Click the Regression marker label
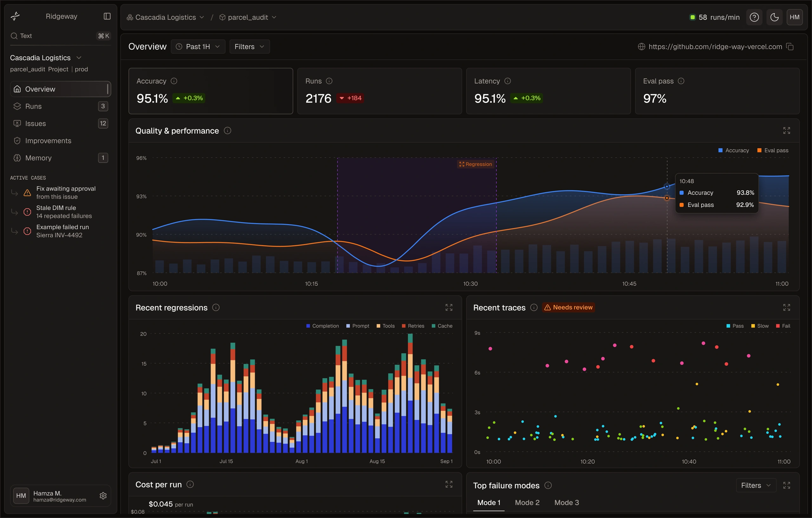The width and height of the screenshot is (812, 518). tap(475, 164)
